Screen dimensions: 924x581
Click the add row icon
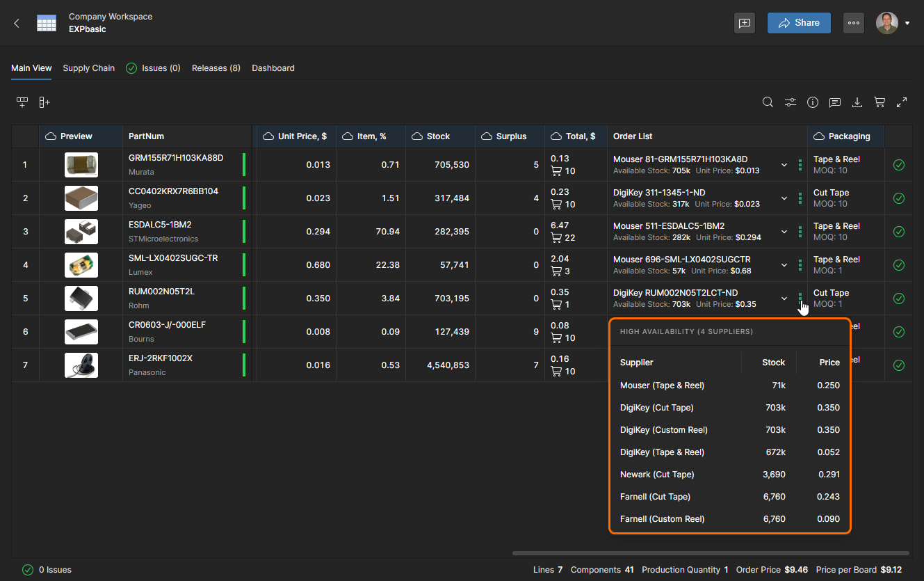[22, 102]
